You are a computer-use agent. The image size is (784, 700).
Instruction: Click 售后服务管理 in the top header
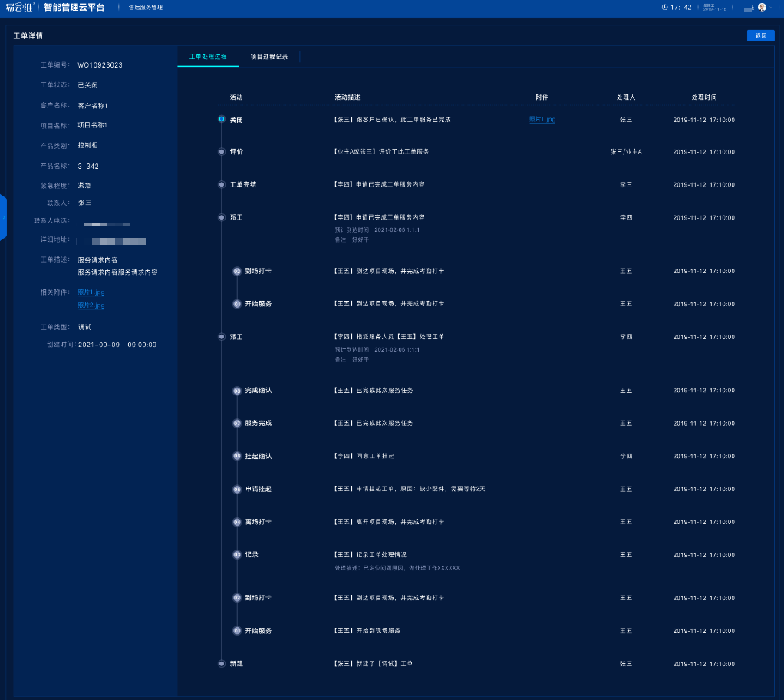click(146, 8)
